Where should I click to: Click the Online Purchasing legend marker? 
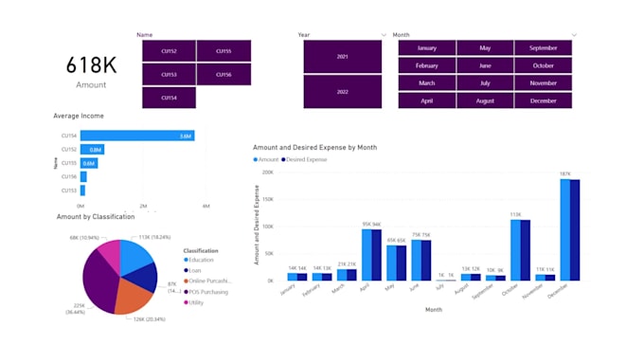(186, 281)
